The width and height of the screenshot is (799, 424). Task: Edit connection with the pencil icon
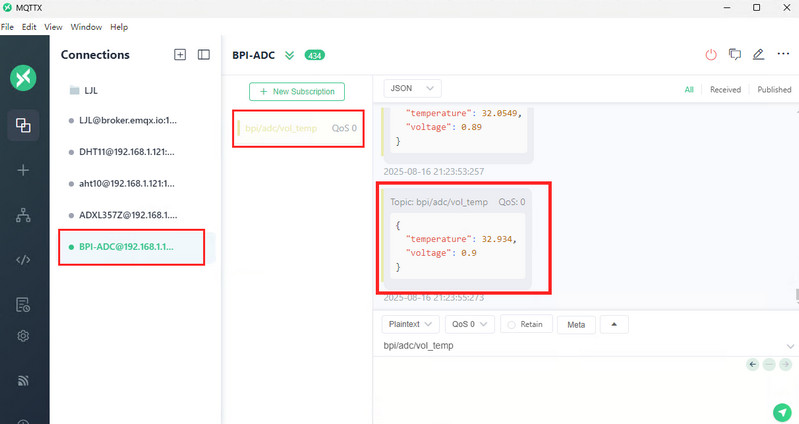[759, 54]
